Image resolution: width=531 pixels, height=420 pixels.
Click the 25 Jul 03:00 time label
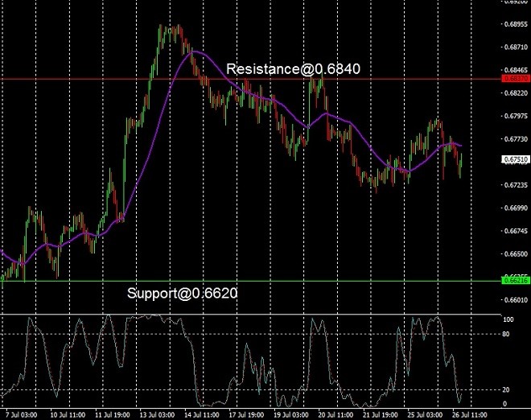tap(425, 415)
